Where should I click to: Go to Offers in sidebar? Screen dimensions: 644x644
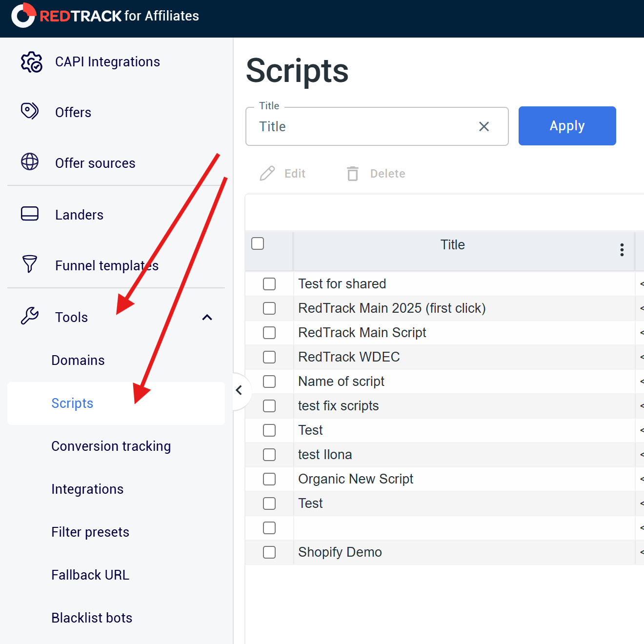tap(73, 113)
